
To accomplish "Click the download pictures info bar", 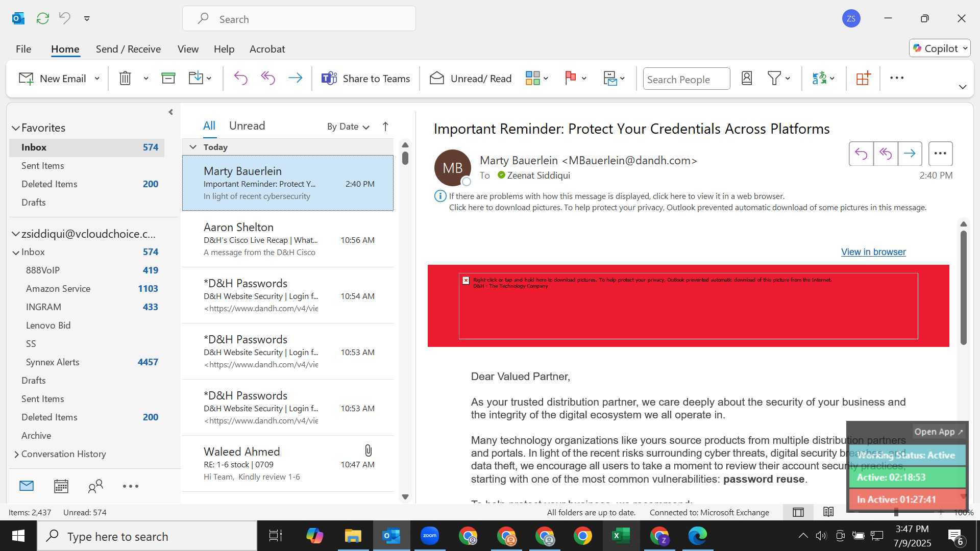I will (687, 208).
